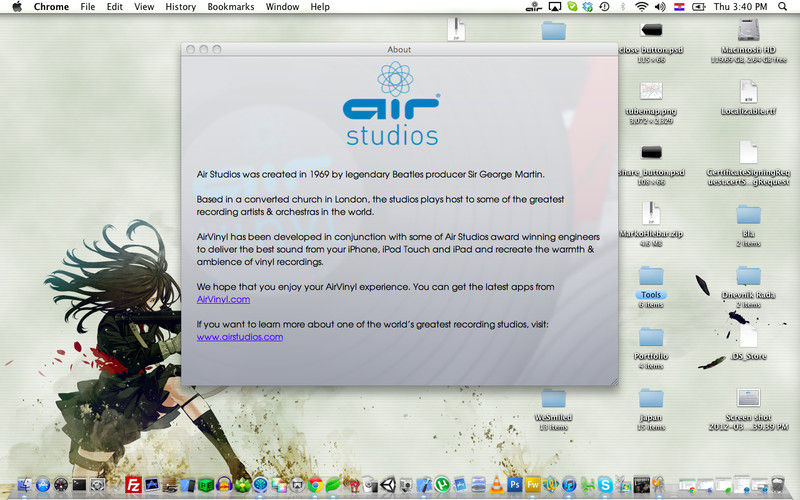Select the tubemap.png file on desktop
The height and width of the screenshot is (500, 800).
tap(651, 92)
